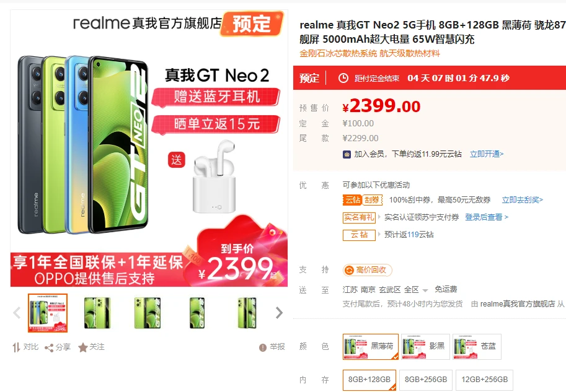Select the 黑薄荷 color option

370,347
